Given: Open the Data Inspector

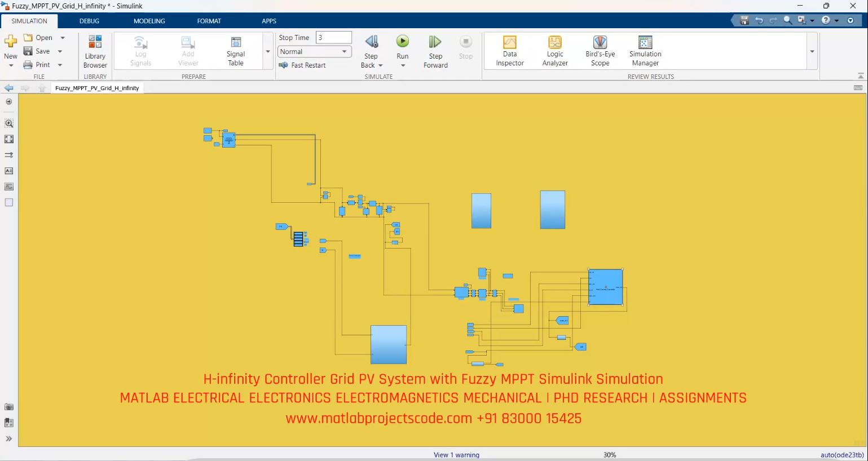Looking at the screenshot, I should click(x=510, y=51).
